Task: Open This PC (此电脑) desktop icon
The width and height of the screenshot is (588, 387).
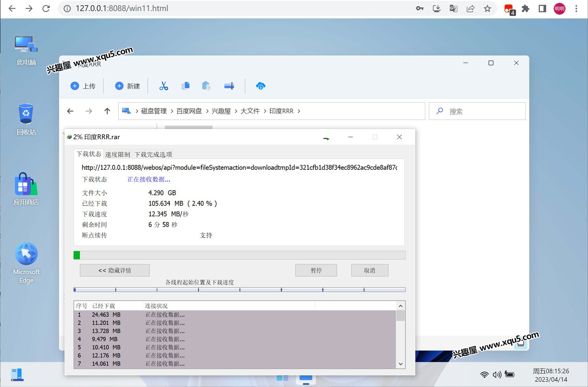Action: [x=26, y=51]
